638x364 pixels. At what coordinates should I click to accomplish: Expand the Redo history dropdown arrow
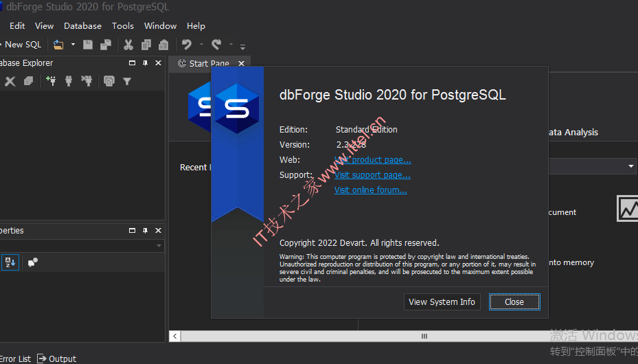(x=231, y=45)
